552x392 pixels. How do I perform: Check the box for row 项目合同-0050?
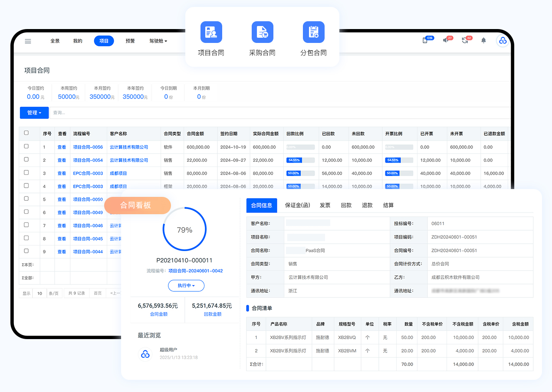pyautogui.click(x=26, y=199)
